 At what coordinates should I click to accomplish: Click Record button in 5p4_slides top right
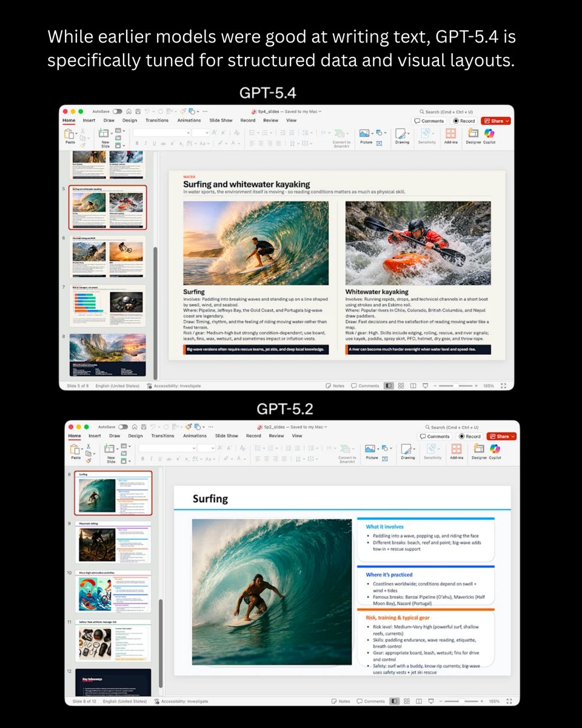pos(464,121)
